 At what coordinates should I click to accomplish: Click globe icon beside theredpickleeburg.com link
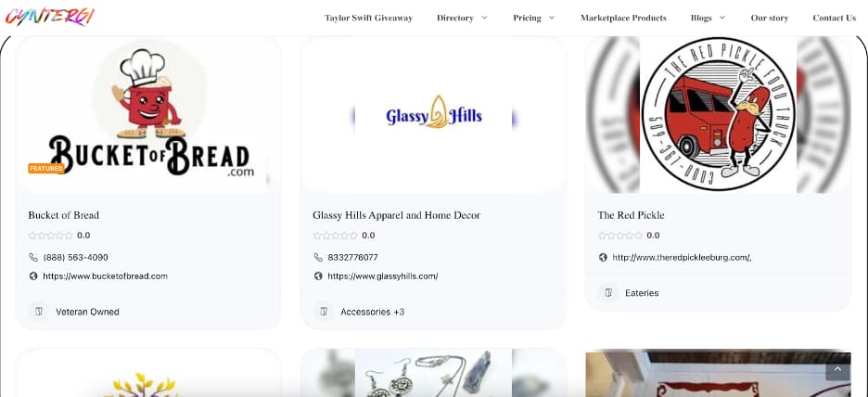point(603,258)
